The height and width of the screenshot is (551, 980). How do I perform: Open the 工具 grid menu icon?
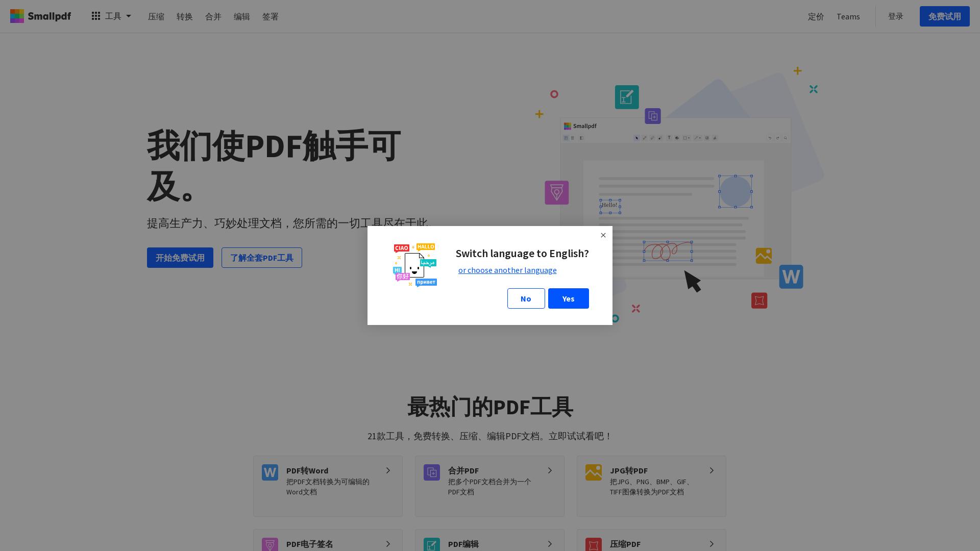96,16
